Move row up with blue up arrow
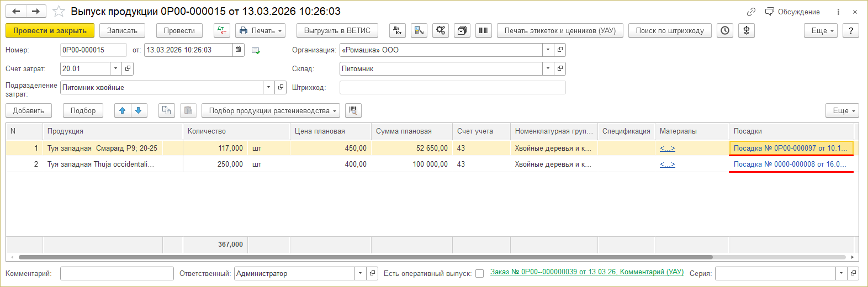The image size is (868, 287). (123, 110)
